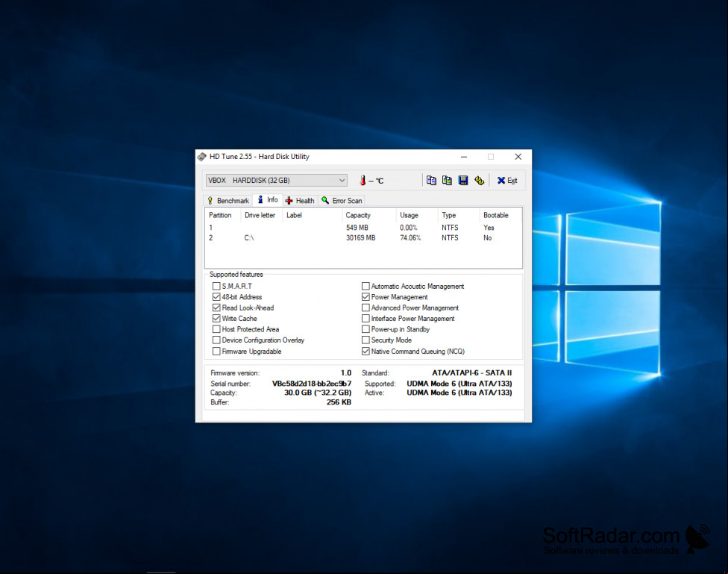
Task: Select the 549 MB capacity cell
Action: tap(357, 228)
